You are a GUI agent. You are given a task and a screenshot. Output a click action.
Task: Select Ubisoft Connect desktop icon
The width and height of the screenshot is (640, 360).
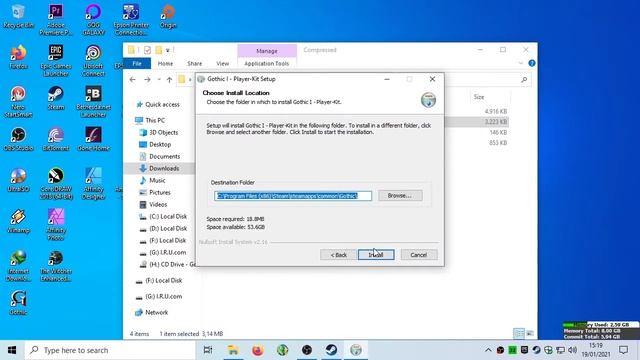(93, 60)
